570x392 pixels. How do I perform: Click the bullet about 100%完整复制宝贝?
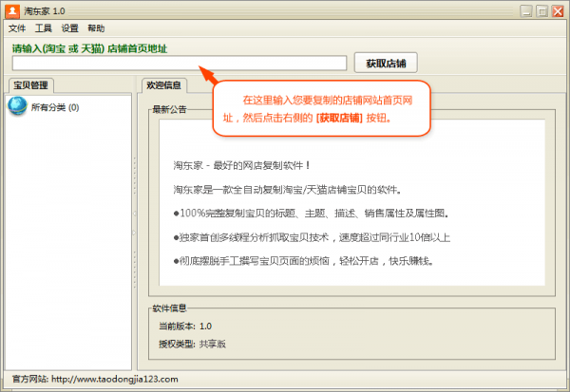[x=312, y=214]
